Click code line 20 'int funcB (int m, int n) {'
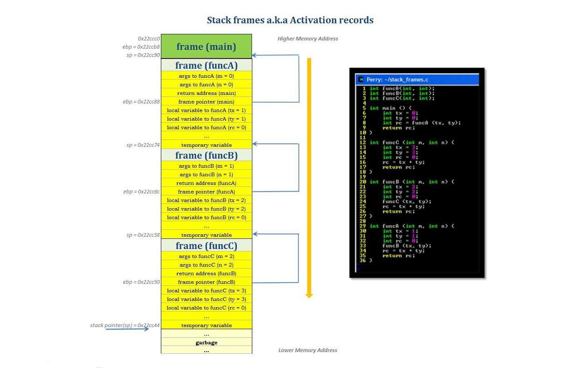The width and height of the screenshot is (588, 368). coord(412,182)
